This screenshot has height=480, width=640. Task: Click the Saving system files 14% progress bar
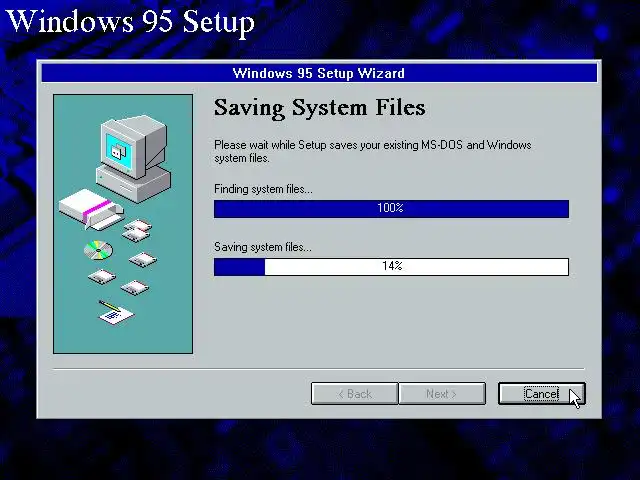click(391, 267)
